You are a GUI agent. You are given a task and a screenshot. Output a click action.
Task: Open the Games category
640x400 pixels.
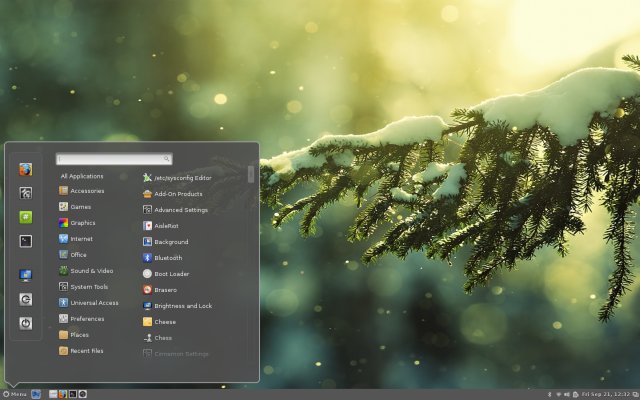pyautogui.click(x=75, y=207)
